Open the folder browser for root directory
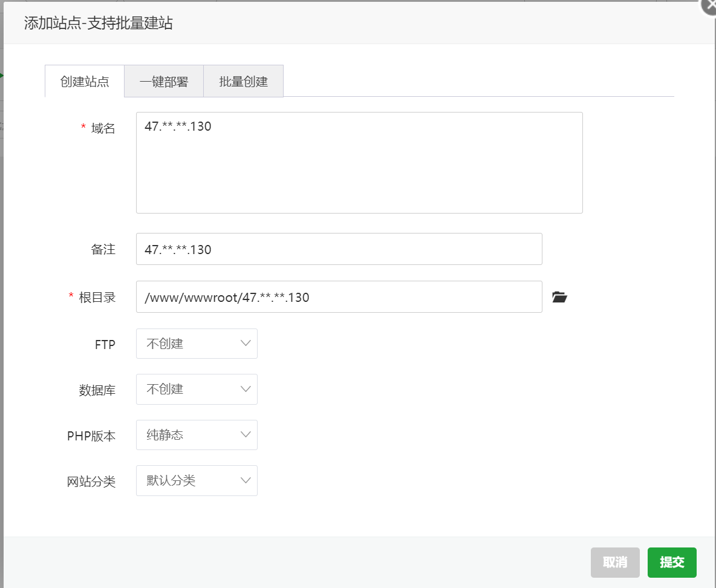The width and height of the screenshot is (716, 588). (559, 297)
